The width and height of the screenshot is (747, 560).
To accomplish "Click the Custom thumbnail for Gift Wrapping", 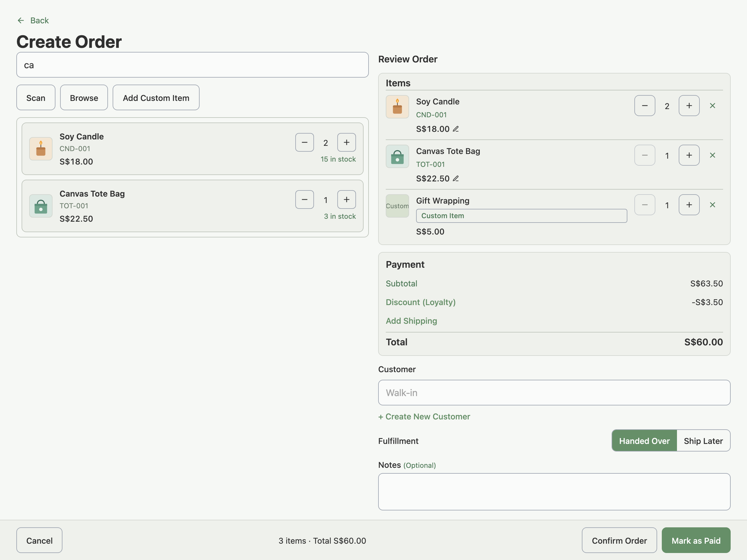I will [397, 206].
